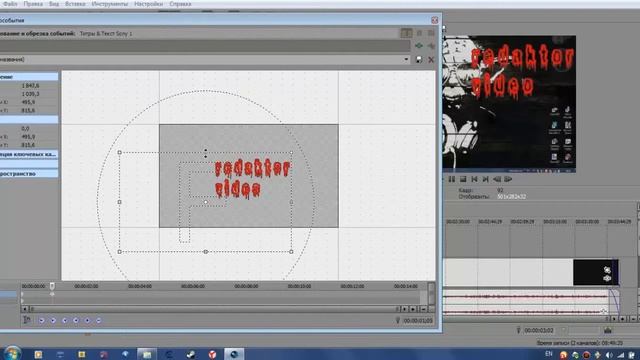The width and height of the screenshot is (640, 360).
Task: Open the Steam taskbar icon
Action: click(190, 354)
